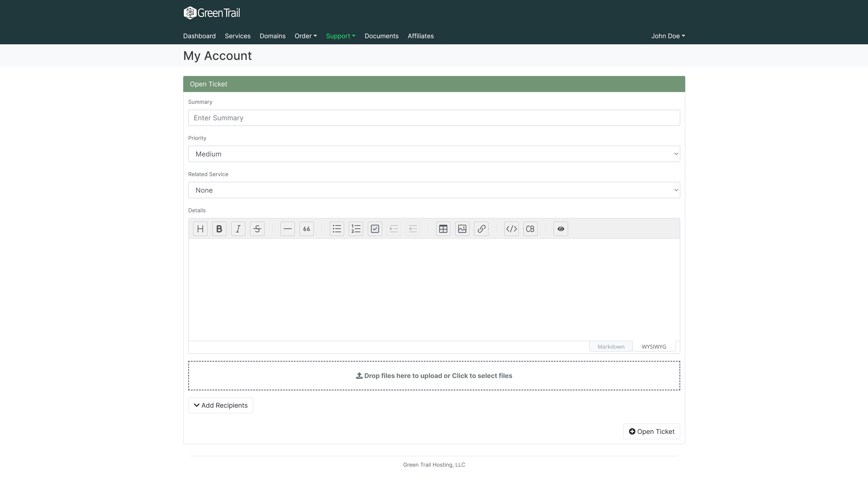Expand the Support menu

tap(341, 36)
